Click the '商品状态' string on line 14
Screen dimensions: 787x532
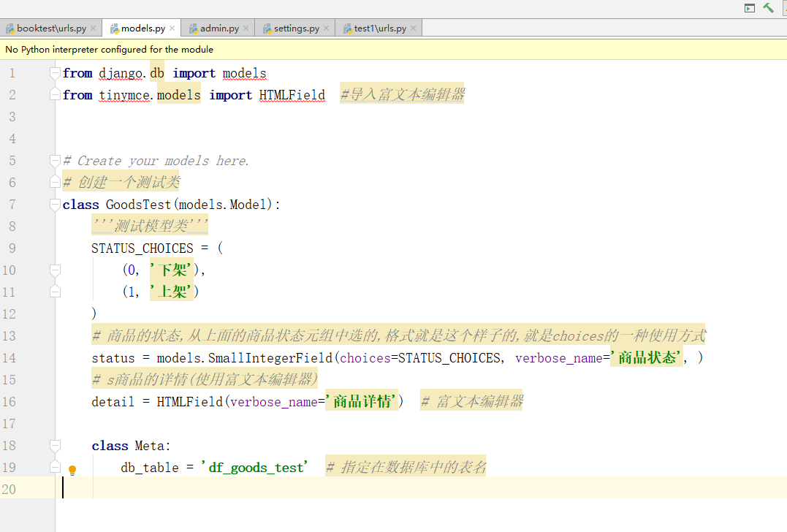[x=647, y=358]
